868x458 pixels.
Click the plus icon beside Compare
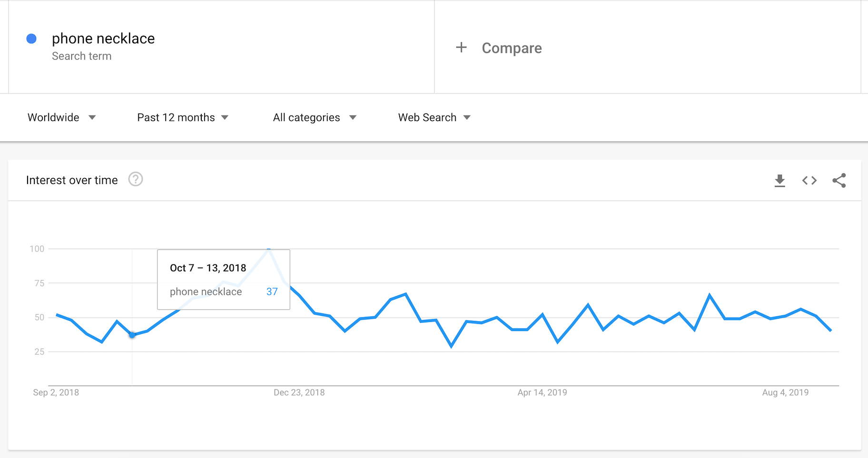pos(461,48)
